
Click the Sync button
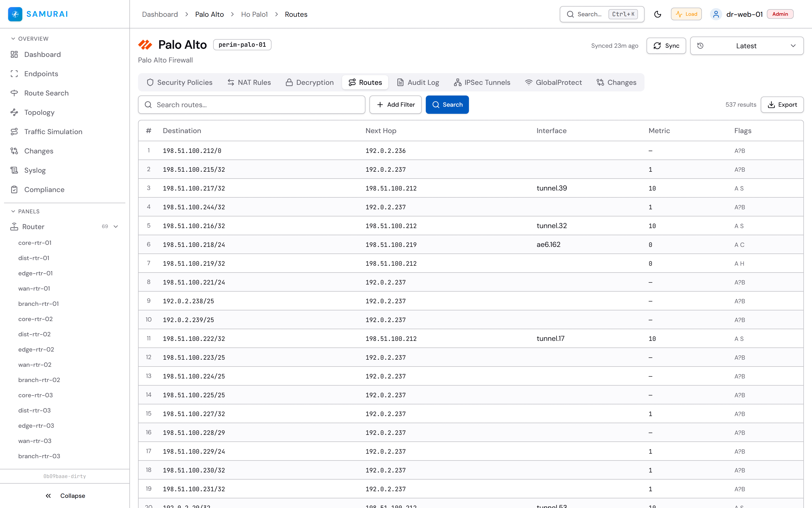pos(666,46)
